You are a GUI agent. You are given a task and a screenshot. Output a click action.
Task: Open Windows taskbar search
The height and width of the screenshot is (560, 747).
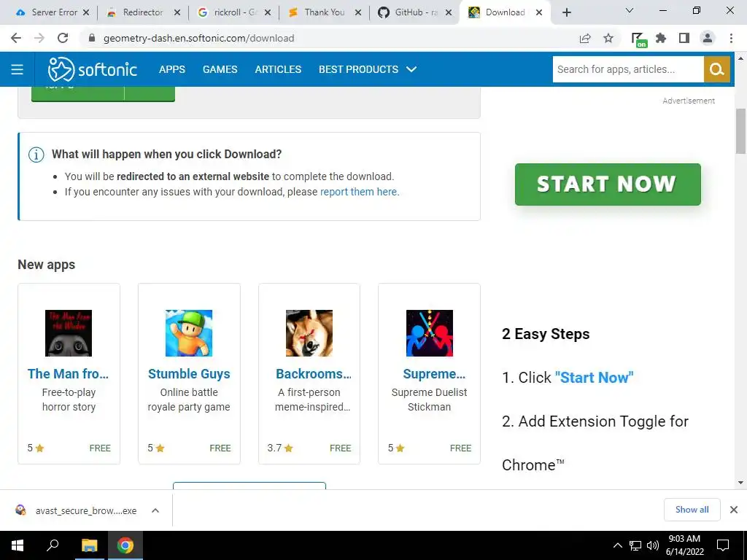pos(53,545)
